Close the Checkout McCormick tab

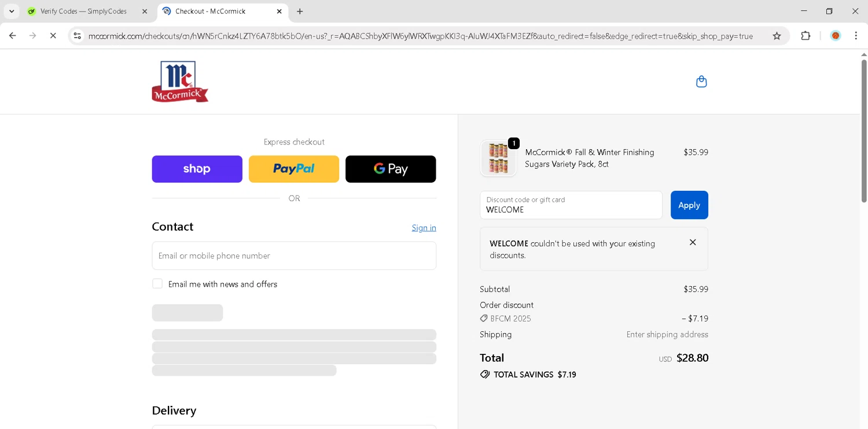point(279,11)
